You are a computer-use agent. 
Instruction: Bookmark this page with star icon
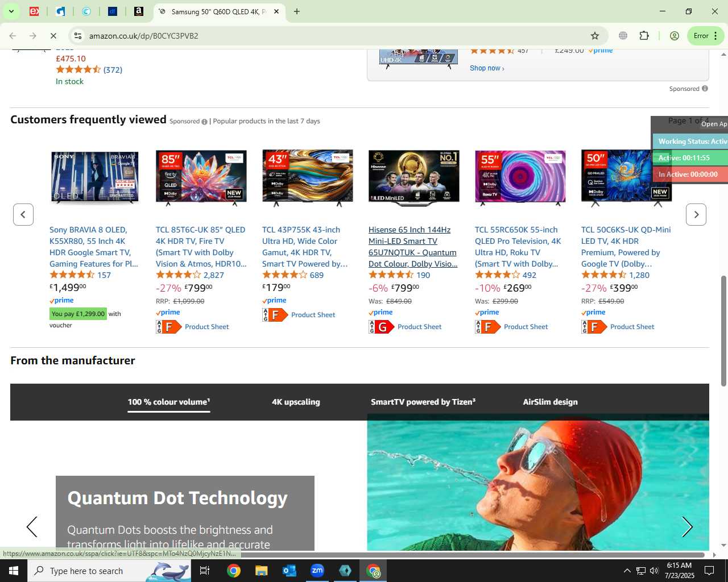(x=595, y=36)
